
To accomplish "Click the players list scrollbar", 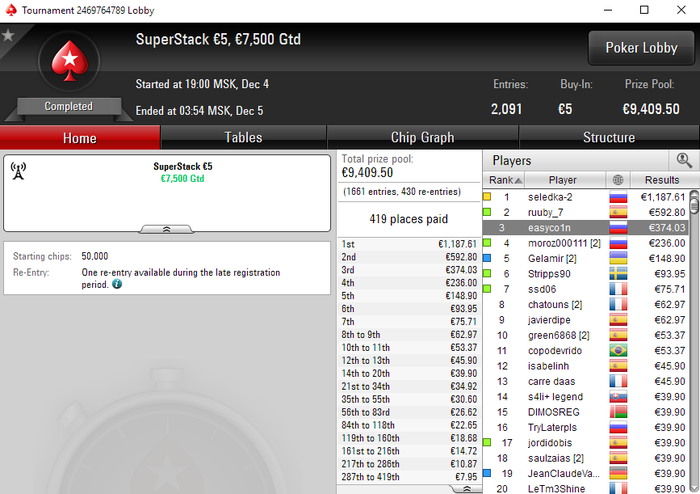I will [694, 341].
